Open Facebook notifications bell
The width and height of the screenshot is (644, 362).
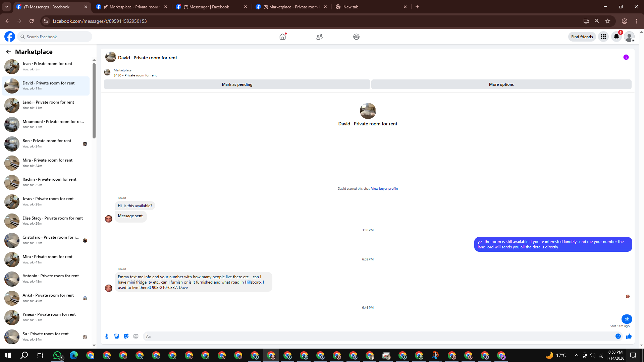[616, 37]
